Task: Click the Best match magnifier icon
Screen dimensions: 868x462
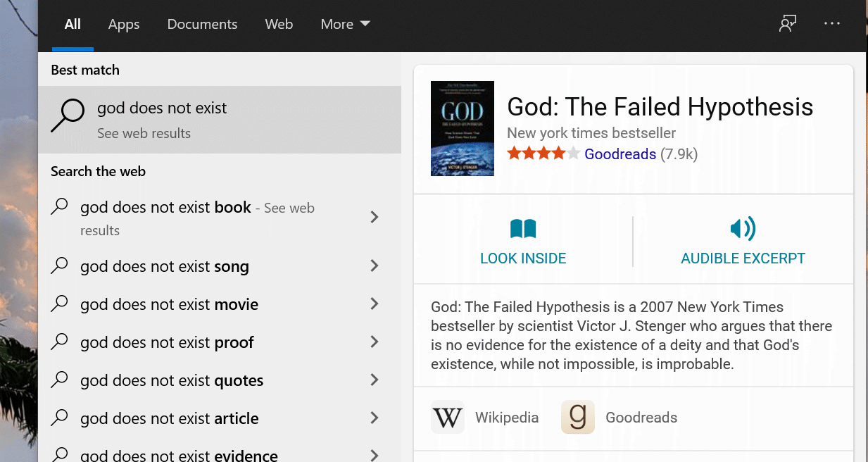Action: coord(68,115)
